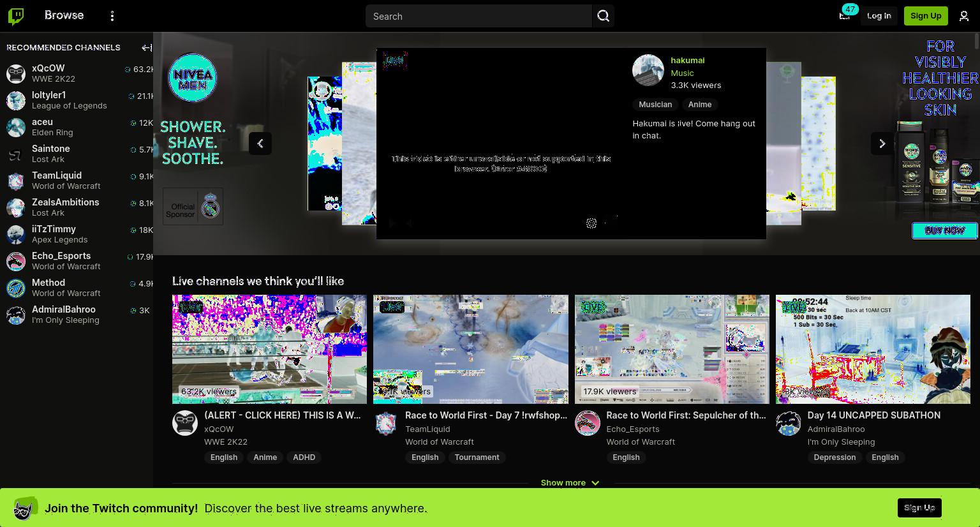Open xQcOW avatar below stream card

tap(185, 423)
